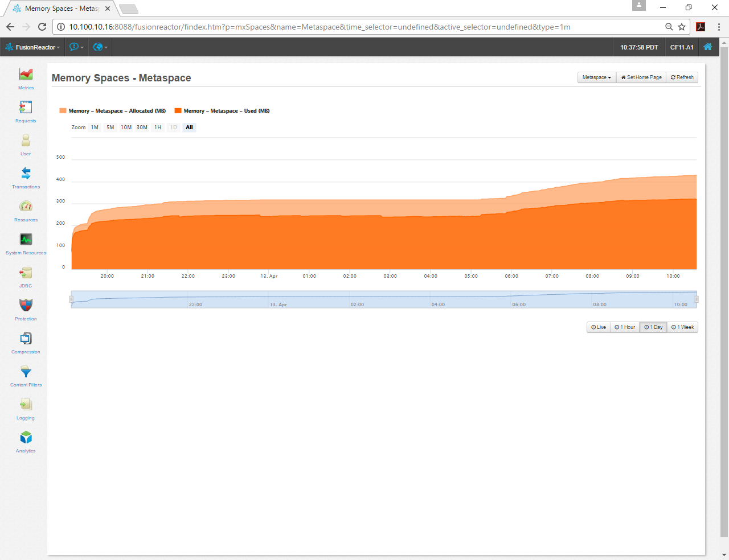The width and height of the screenshot is (729, 560).
Task: Open the JDBC database icon
Action: point(26,272)
